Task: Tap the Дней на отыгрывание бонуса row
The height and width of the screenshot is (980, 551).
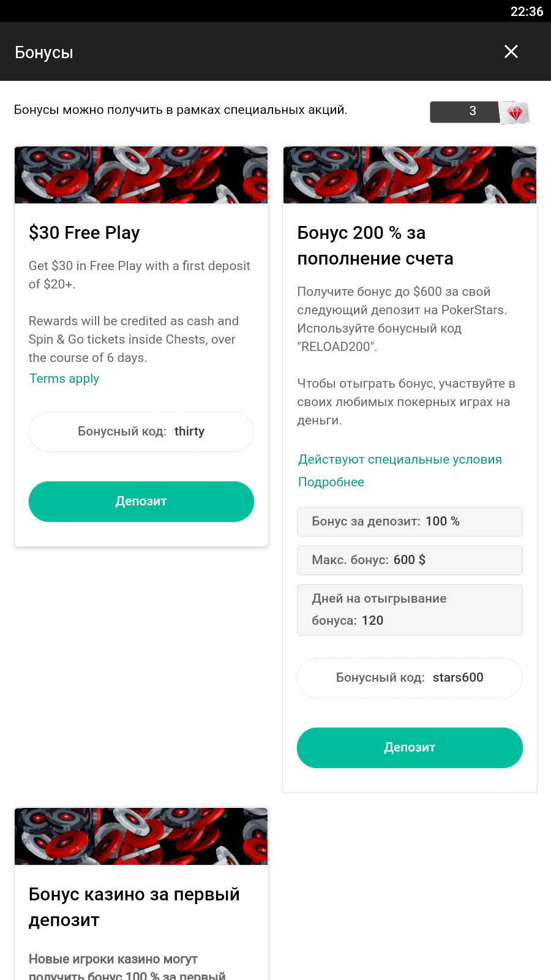Action: [x=410, y=610]
